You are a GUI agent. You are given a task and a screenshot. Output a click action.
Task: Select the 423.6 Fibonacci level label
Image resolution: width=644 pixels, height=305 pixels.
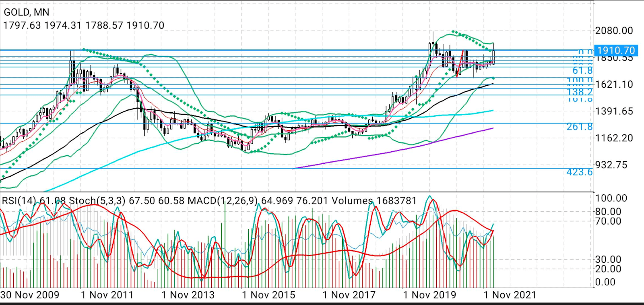580,172
